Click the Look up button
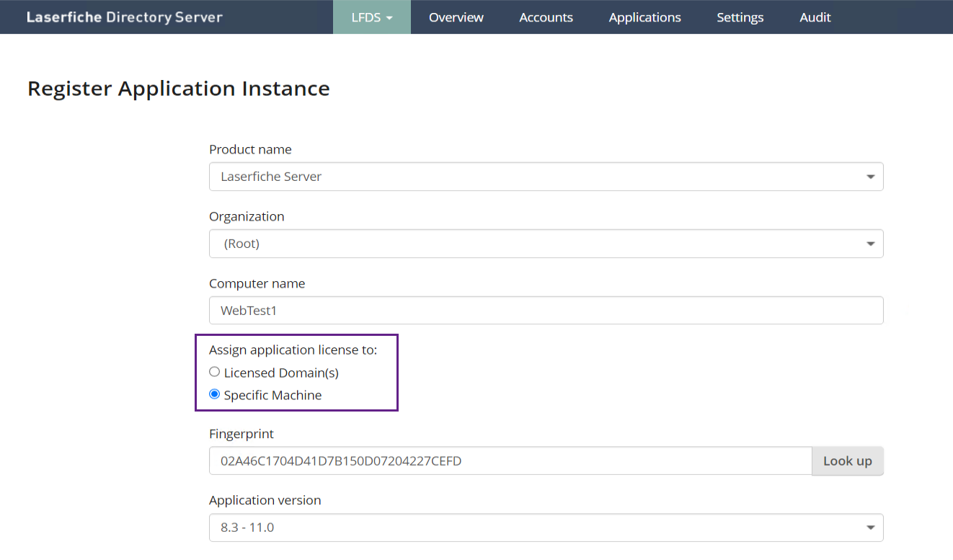Viewport: 953px width, 560px height. tap(848, 461)
